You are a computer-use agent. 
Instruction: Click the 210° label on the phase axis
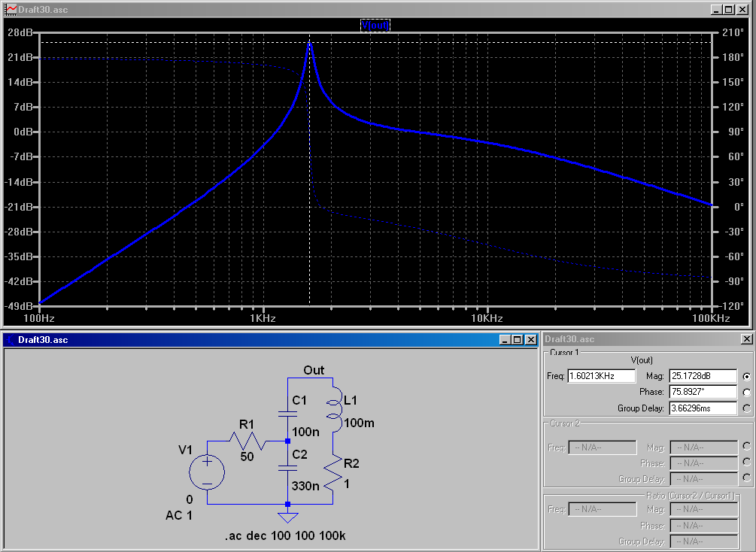click(733, 32)
